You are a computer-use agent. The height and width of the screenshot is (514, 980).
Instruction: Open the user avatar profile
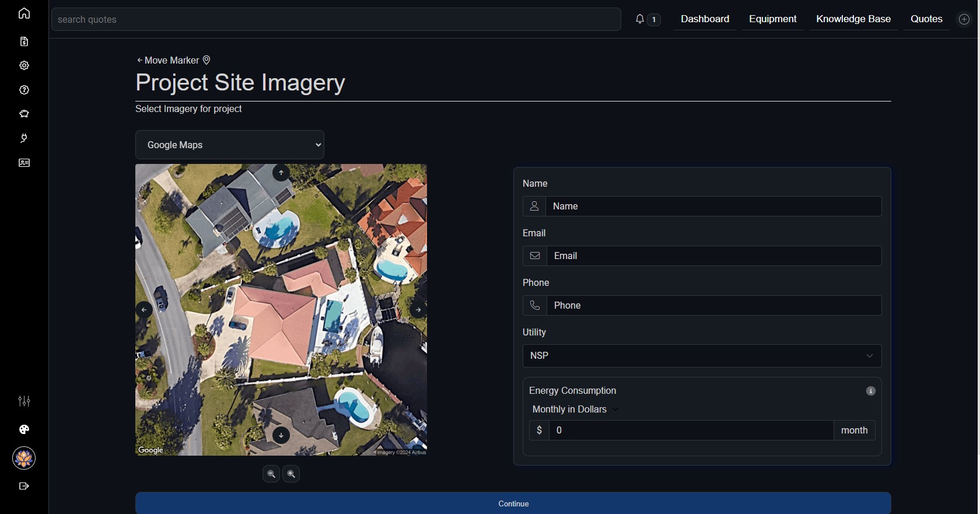click(x=24, y=458)
